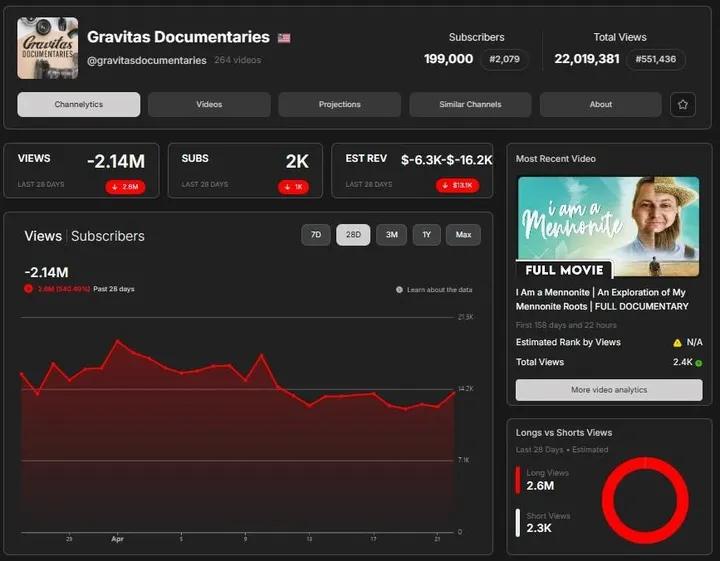Click the green status dot beside 2.4K
This screenshot has width=720, height=561.
698,363
